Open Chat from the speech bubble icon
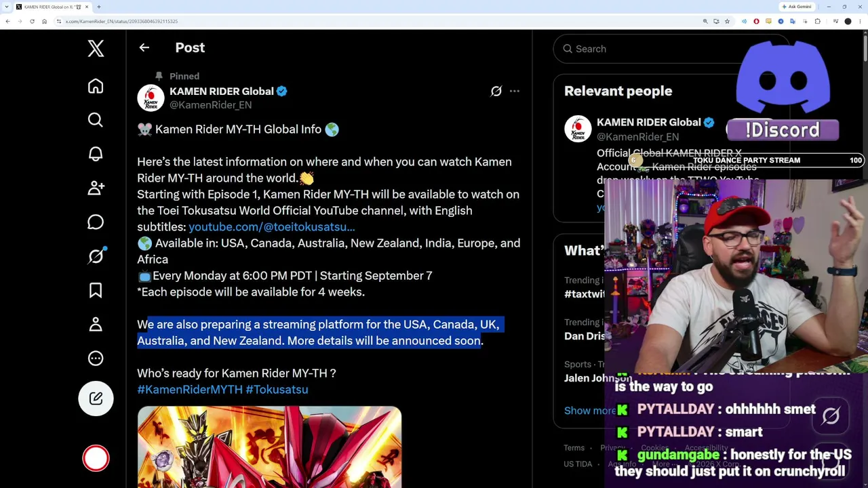Viewport: 868px width, 488px height. click(96, 222)
